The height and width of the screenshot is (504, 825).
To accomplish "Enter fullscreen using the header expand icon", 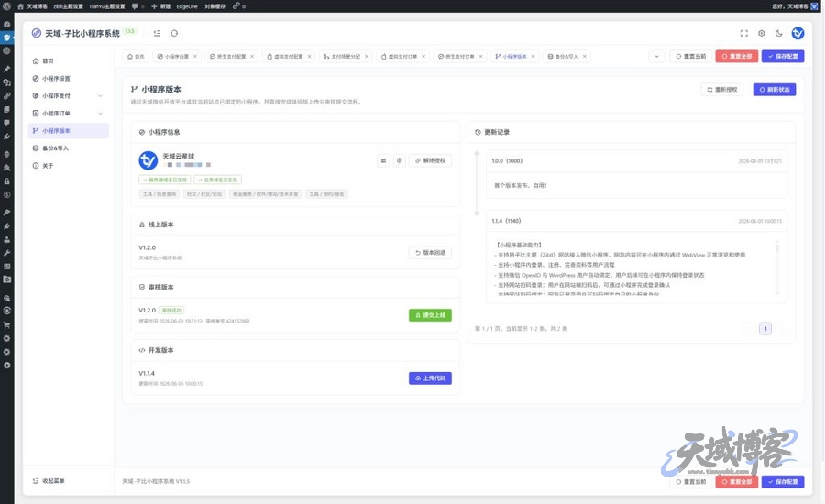I will click(x=744, y=33).
